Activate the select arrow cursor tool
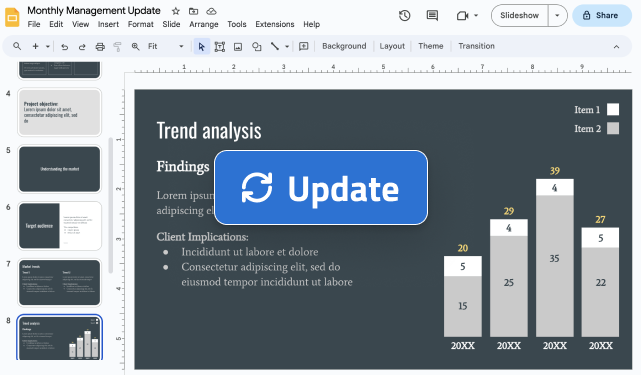This screenshot has height=375, width=641. pos(202,47)
